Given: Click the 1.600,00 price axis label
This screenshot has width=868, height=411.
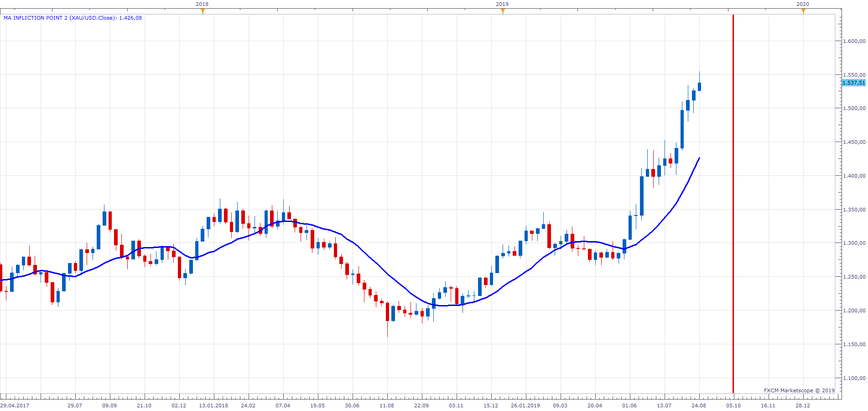Looking at the screenshot, I should [854, 41].
